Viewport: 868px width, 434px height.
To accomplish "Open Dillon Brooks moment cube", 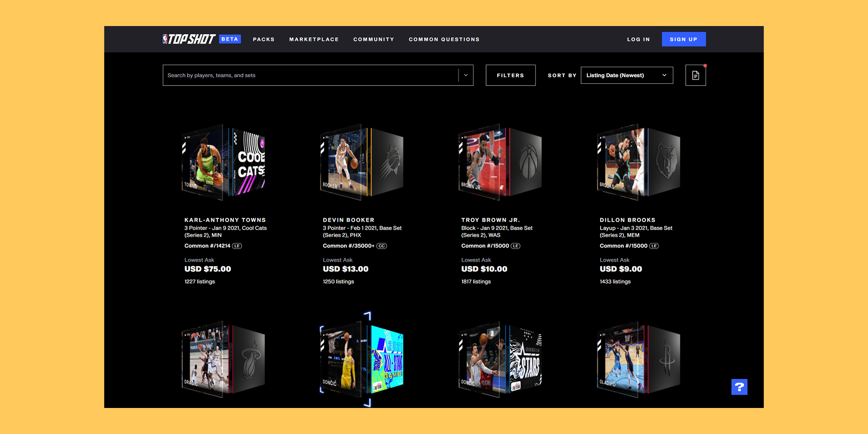I will point(639,162).
